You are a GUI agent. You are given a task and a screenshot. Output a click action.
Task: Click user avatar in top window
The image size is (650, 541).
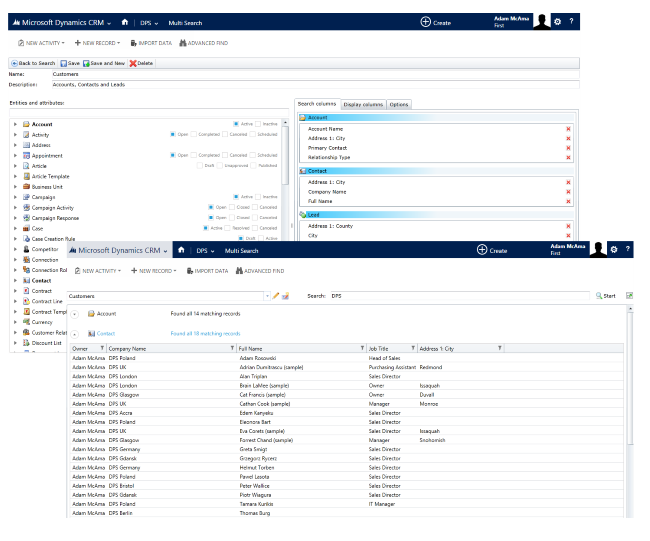(x=541, y=21)
